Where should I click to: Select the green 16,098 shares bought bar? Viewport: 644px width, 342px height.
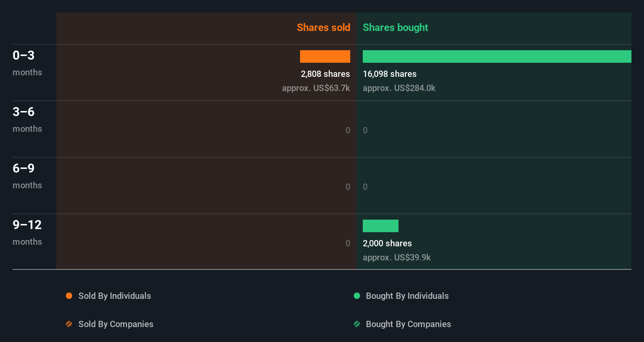497,56
